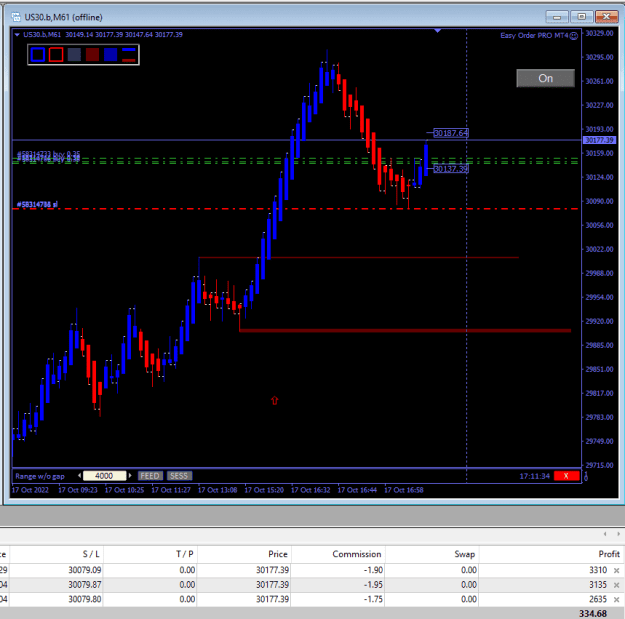Expand the US30.b,M61 chart header triangle
The width and height of the screenshot is (625, 619).
click(17, 35)
